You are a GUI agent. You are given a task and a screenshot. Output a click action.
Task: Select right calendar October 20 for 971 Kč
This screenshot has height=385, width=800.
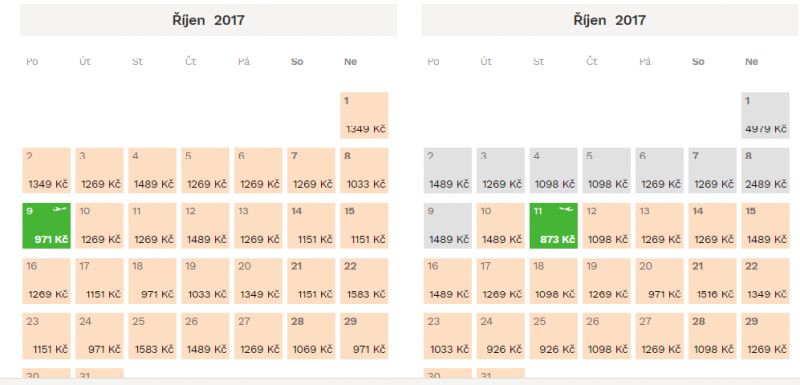[659, 281]
